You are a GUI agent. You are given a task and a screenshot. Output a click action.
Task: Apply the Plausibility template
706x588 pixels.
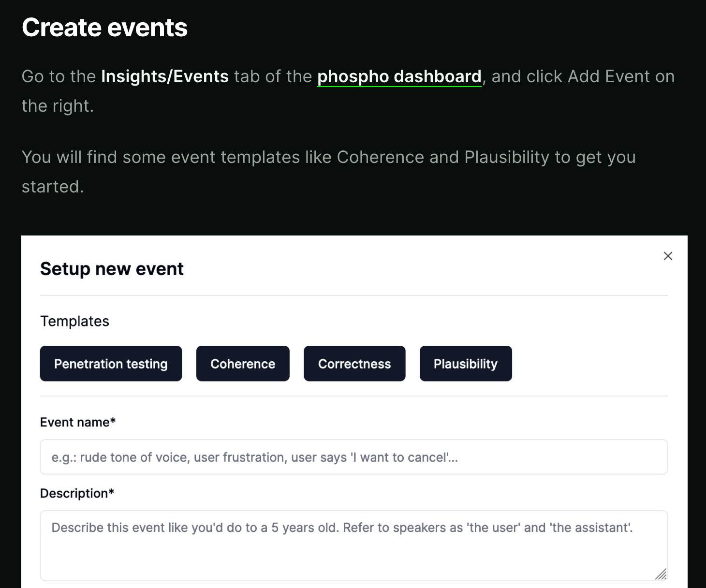click(466, 364)
